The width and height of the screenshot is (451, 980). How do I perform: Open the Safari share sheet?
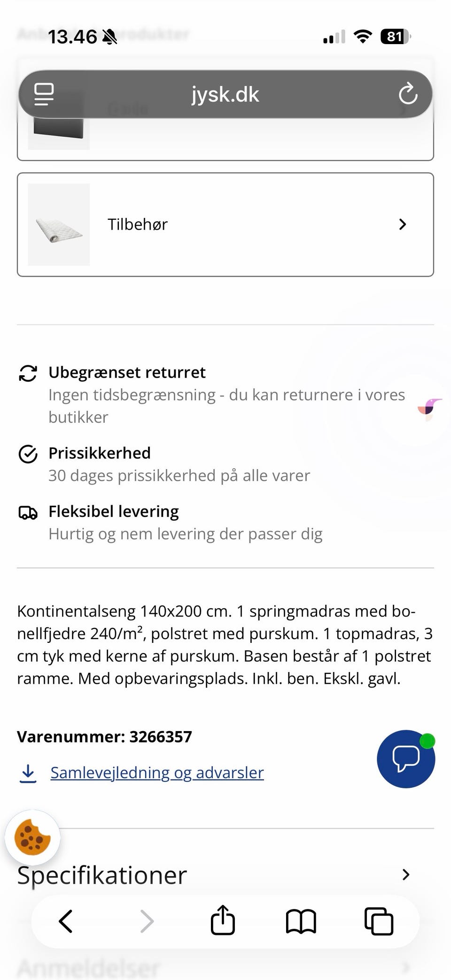[223, 920]
